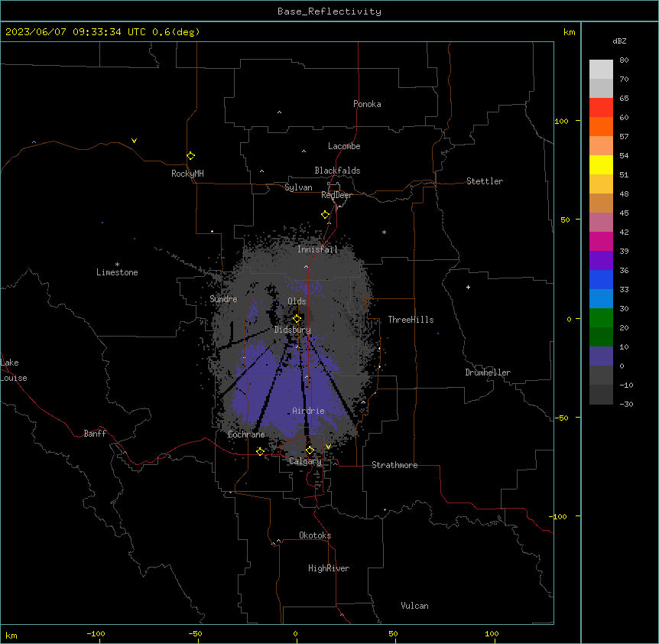The image size is (659, 644).
Task: Click the Limestone label
Action: pos(117,272)
